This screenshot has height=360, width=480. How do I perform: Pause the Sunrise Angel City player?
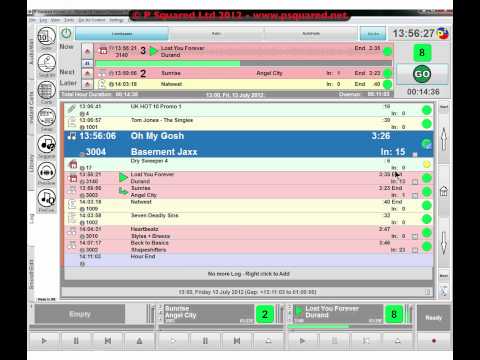point(205,341)
